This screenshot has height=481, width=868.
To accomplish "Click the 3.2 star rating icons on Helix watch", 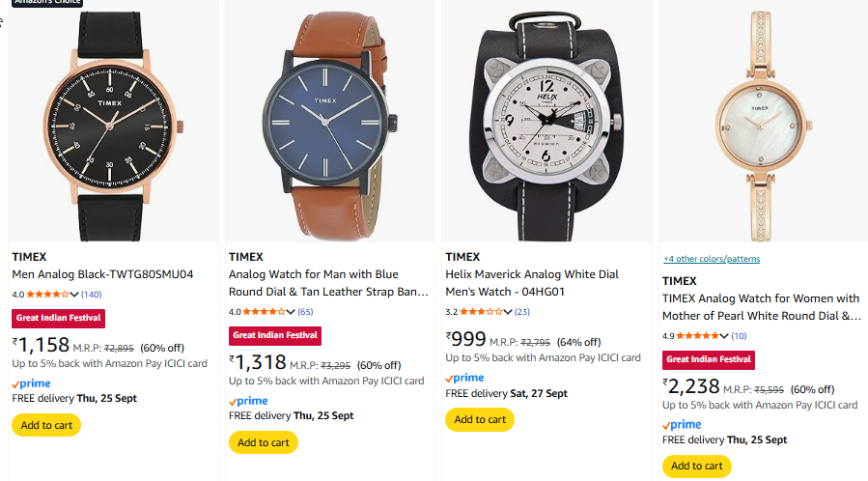I will (x=481, y=312).
